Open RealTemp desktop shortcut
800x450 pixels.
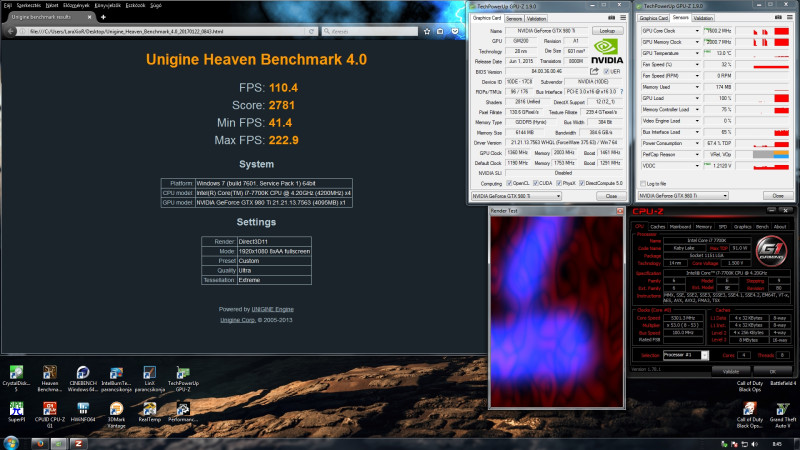click(149, 409)
